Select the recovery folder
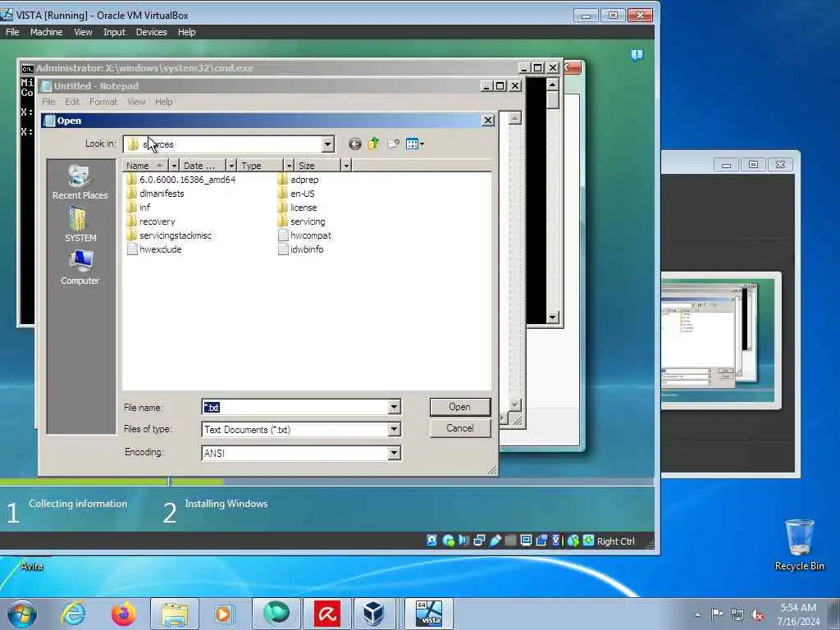 151,221
